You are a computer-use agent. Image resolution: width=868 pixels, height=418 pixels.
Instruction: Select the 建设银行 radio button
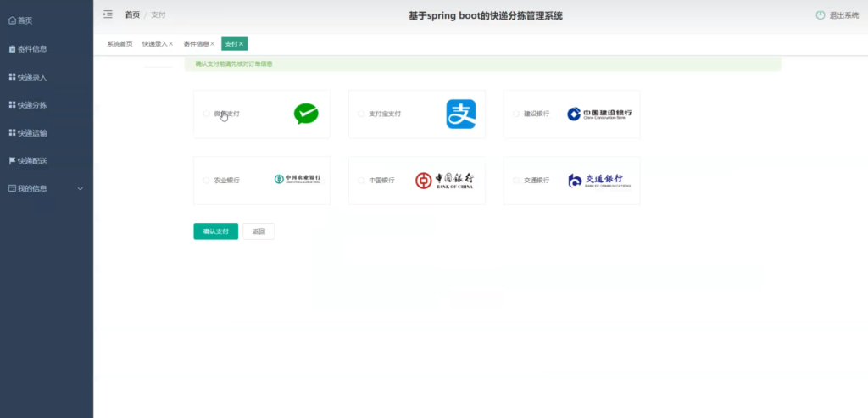pos(516,114)
